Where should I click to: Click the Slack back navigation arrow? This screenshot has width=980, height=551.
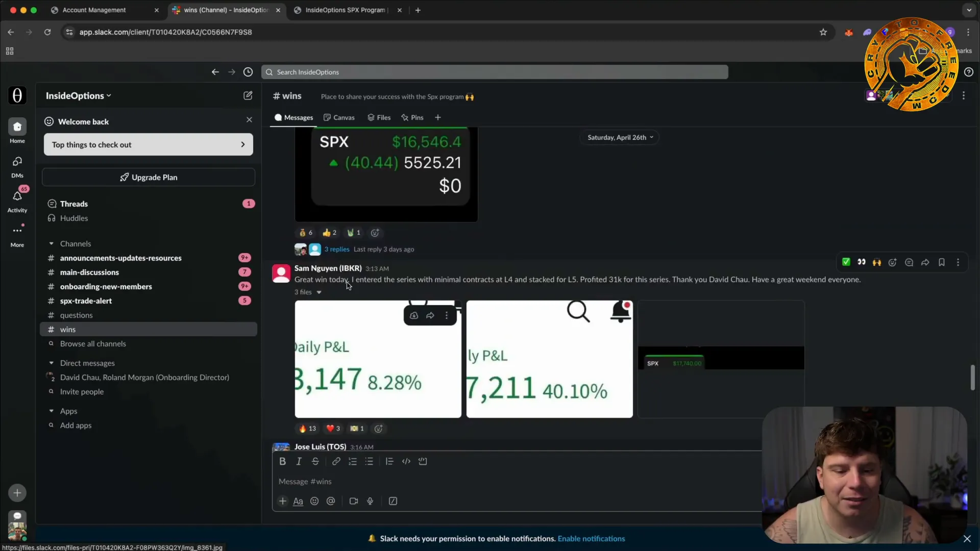(x=215, y=72)
